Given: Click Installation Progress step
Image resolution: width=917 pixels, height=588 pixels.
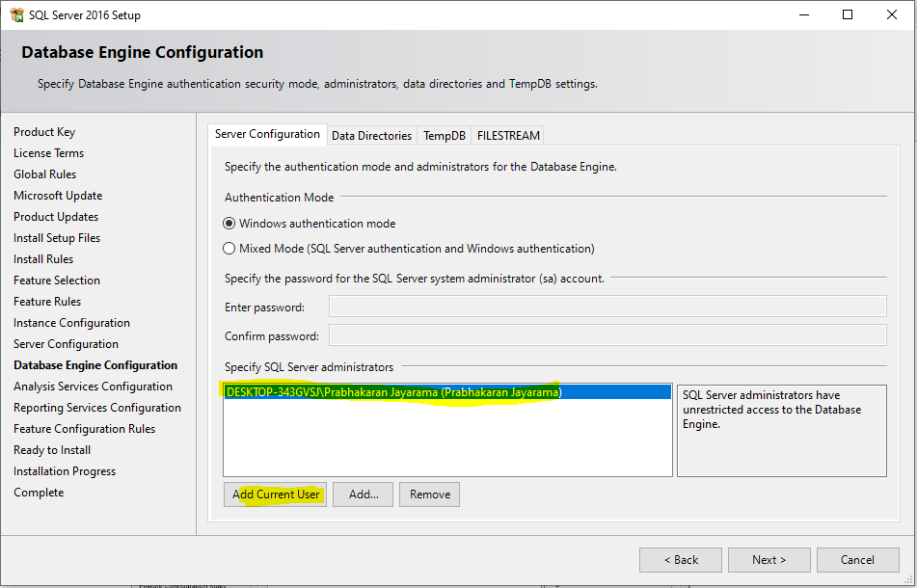Looking at the screenshot, I should (65, 471).
